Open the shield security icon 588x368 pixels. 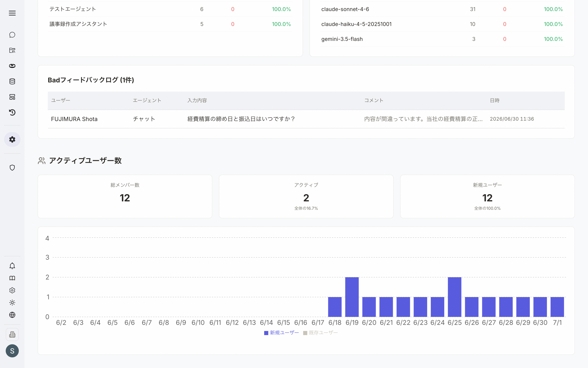point(12,168)
